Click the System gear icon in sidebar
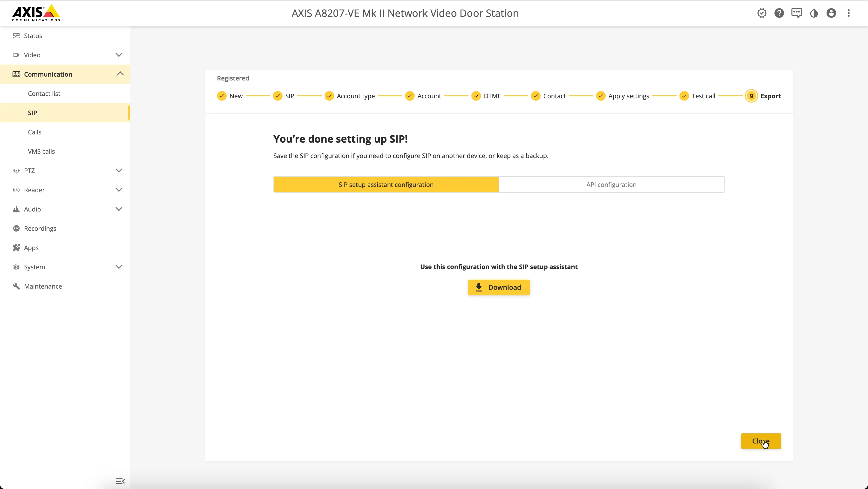 16,267
